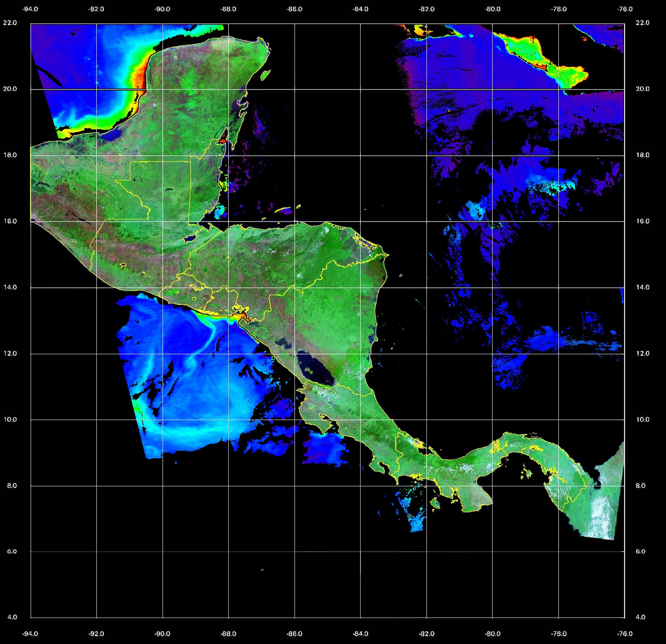Click the right axis label 20.0
The height and width of the screenshot is (644, 666).
642,89
